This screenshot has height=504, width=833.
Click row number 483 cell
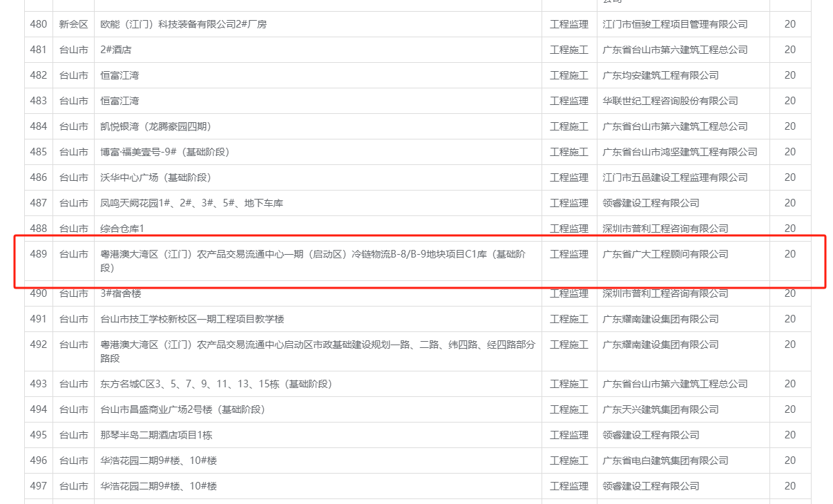tap(39, 101)
